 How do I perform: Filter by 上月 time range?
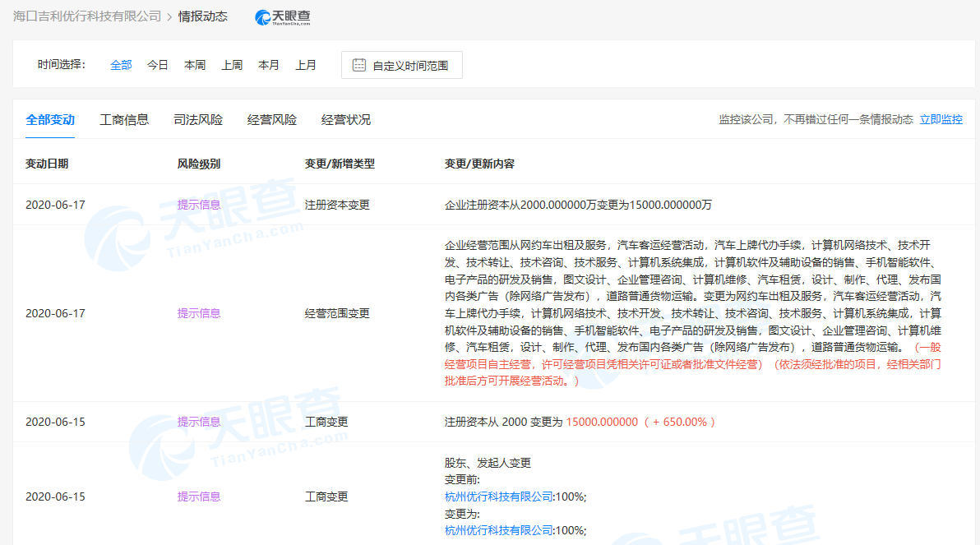(306, 65)
